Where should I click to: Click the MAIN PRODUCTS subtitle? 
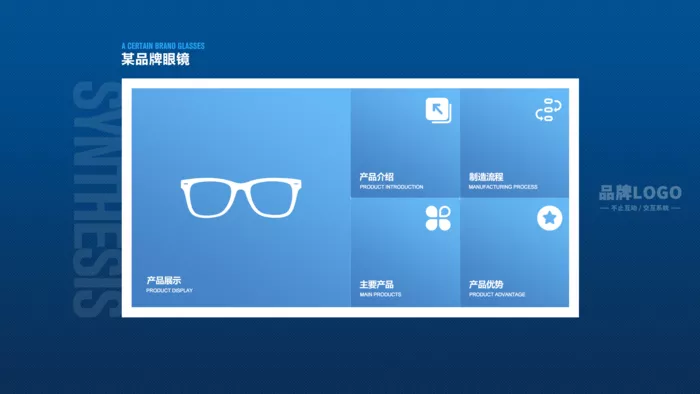click(380, 294)
